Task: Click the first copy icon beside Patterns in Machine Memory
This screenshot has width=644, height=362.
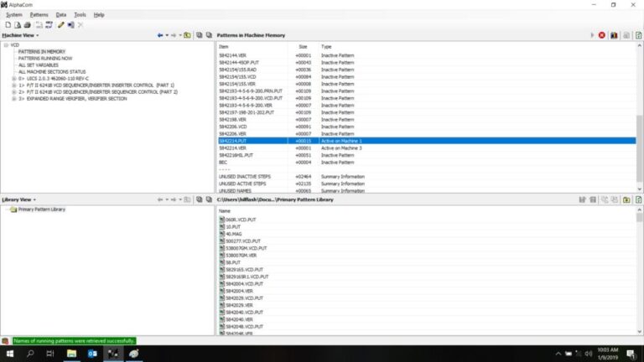Action: [x=200, y=35]
